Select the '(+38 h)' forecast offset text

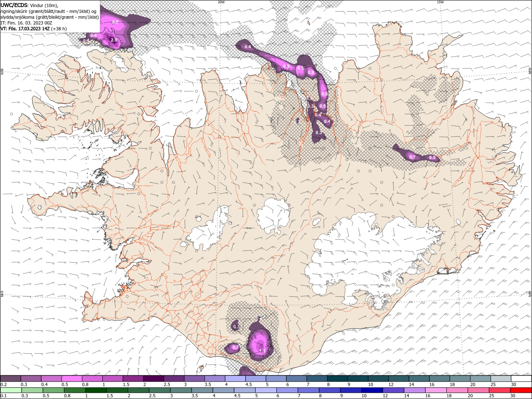tap(59, 29)
